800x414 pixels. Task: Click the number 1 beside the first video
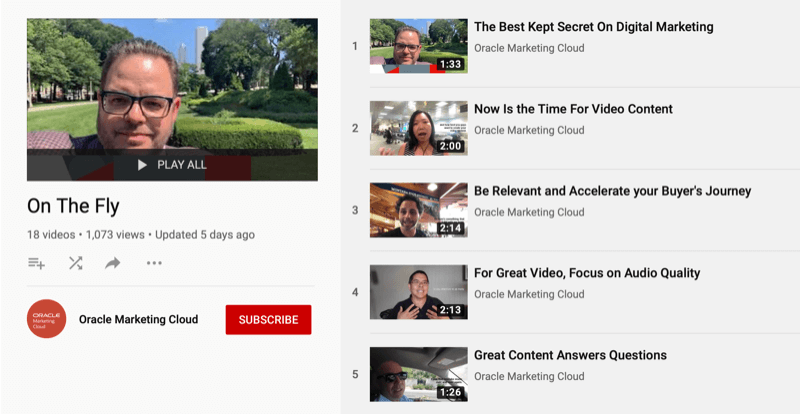click(355, 46)
